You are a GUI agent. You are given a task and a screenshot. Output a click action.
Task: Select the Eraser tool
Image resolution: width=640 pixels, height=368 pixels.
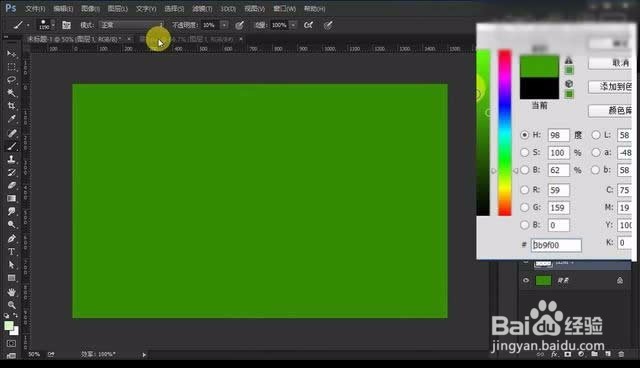click(x=11, y=185)
